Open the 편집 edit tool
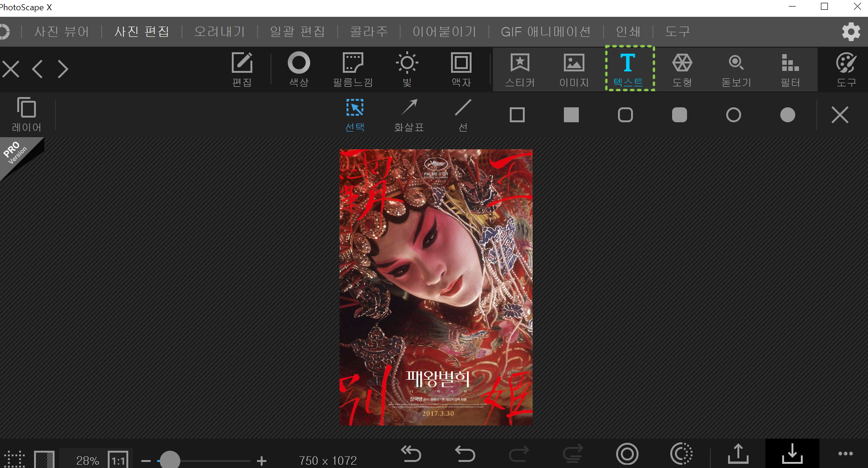Viewport: 868px width, 468px height. pyautogui.click(x=242, y=69)
